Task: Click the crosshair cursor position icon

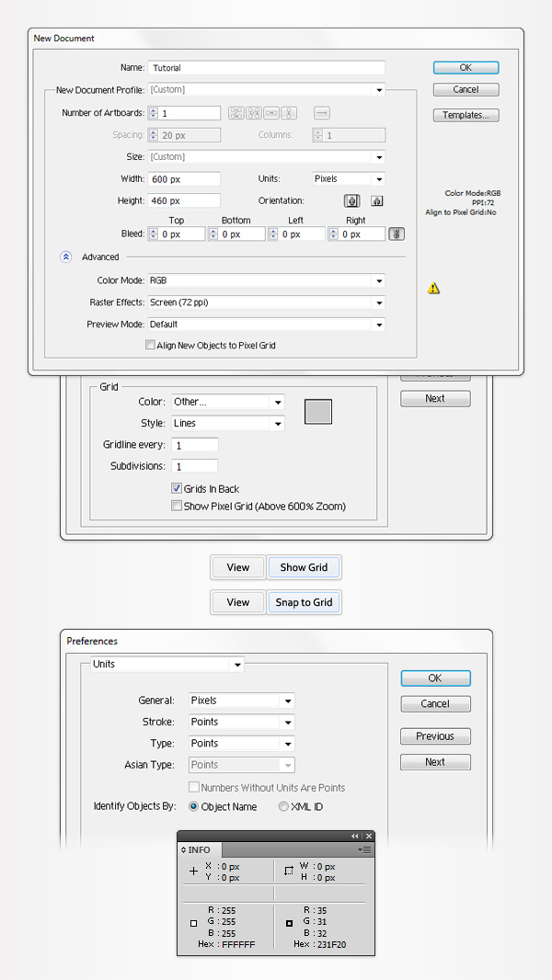Action: click(x=193, y=872)
